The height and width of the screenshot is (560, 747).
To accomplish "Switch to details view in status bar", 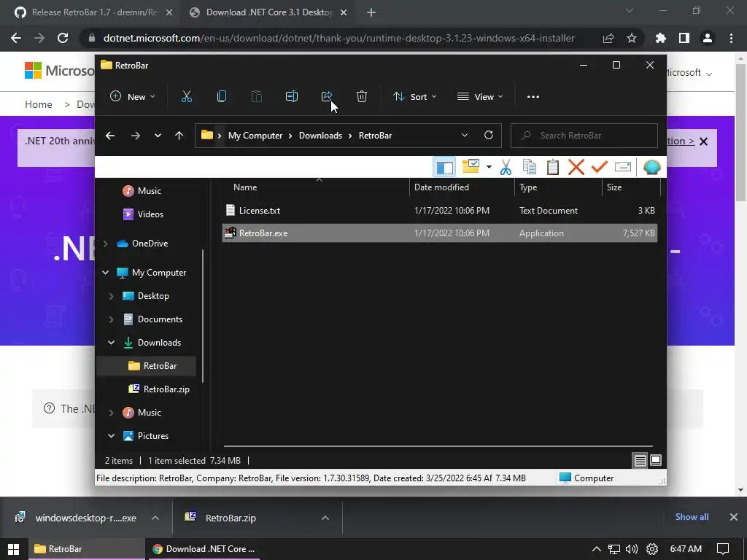I will pos(640,461).
